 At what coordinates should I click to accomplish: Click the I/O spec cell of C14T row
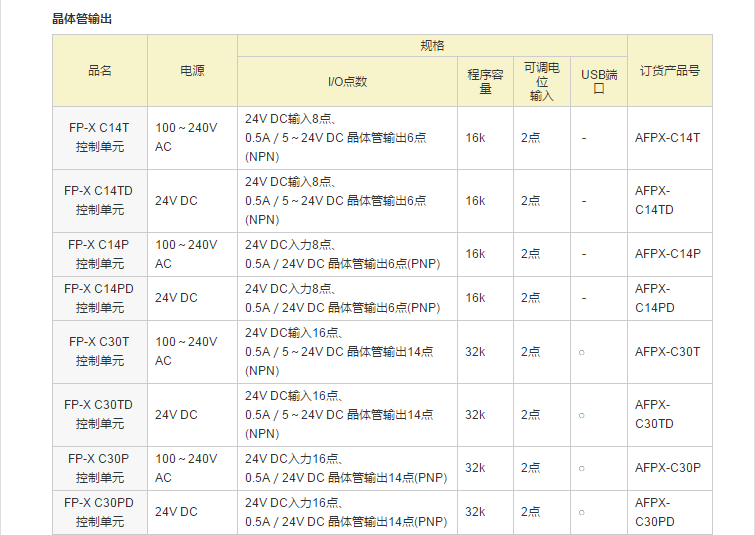point(347,138)
